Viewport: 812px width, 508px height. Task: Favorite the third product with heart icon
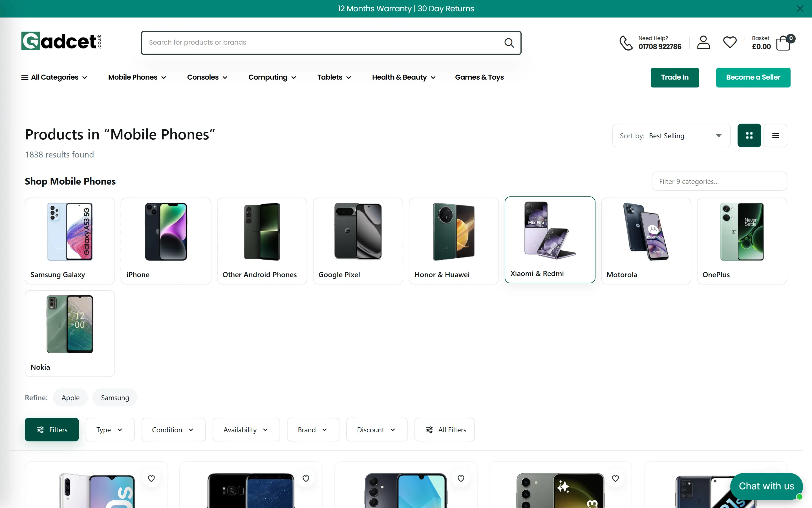[x=461, y=478]
